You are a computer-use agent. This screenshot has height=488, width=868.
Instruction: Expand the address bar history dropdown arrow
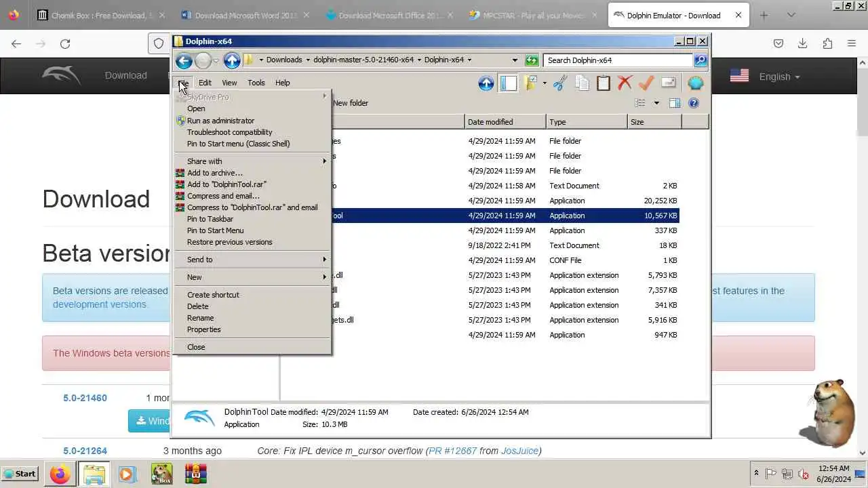515,60
